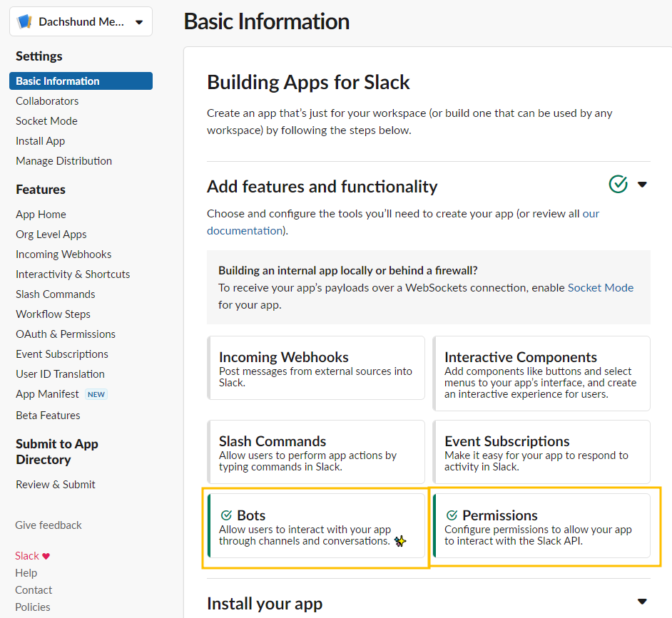672x618 pixels.
Task: Open the Help link
Action: (26, 573)
